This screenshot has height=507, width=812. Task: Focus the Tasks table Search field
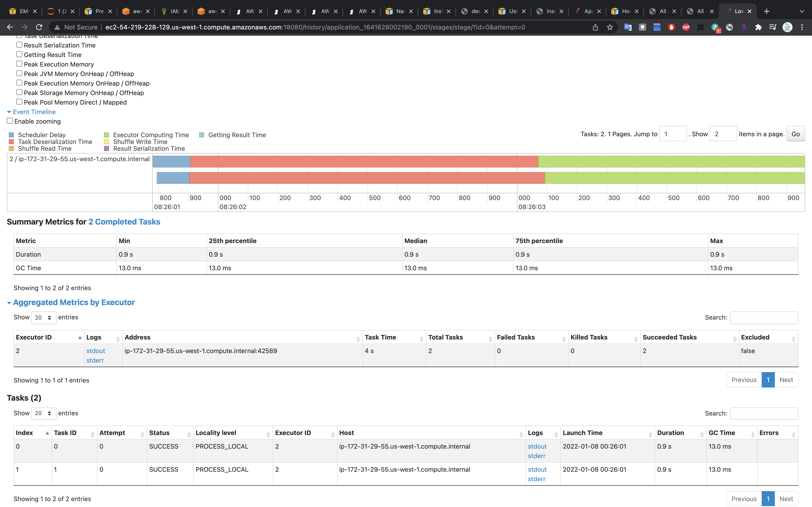click(x=764, y=414)
